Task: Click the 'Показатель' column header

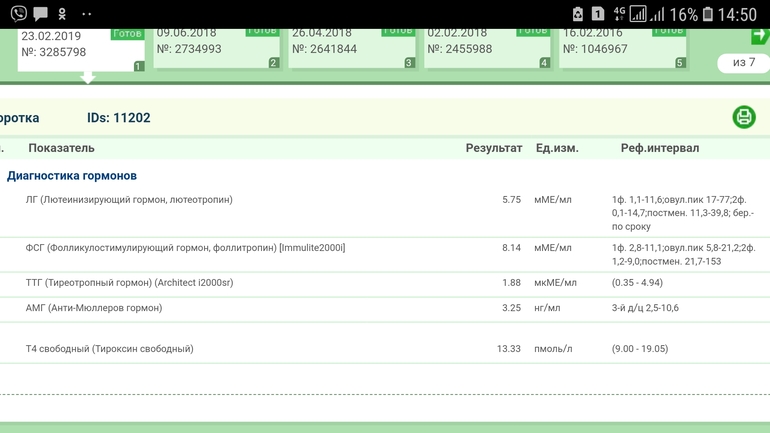Action: (x=61, y=148)
